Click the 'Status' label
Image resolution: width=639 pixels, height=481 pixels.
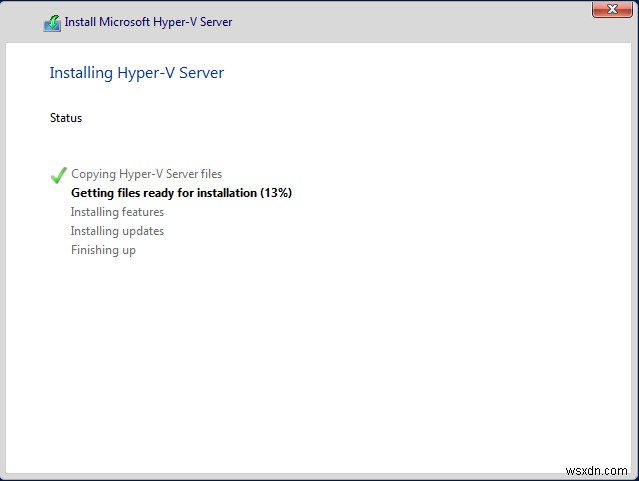tap(66, 118)
